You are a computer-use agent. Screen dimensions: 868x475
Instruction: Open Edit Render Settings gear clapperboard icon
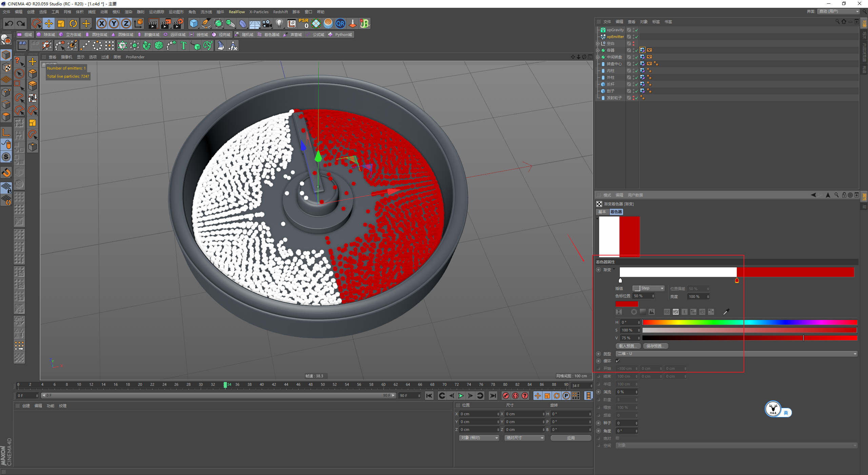click(x=178, y=23)
